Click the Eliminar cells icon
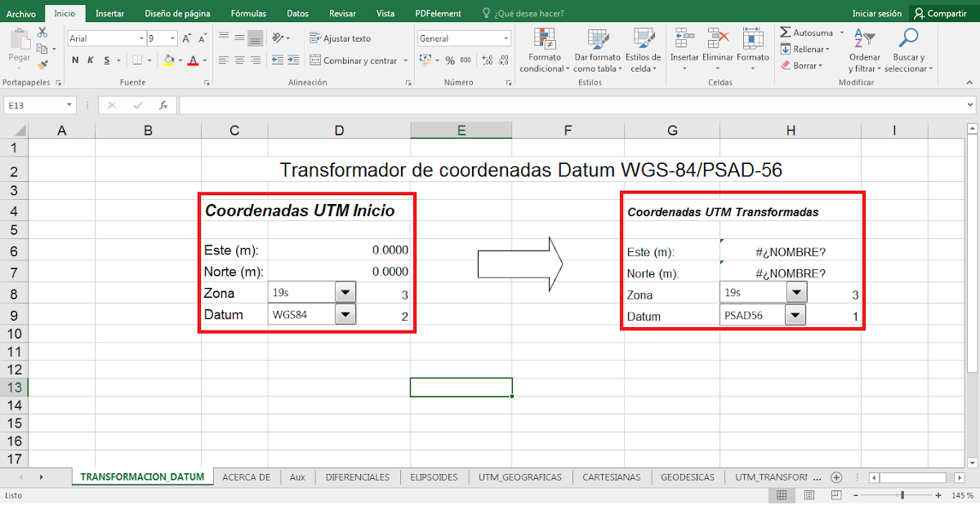 click(718, 45)
